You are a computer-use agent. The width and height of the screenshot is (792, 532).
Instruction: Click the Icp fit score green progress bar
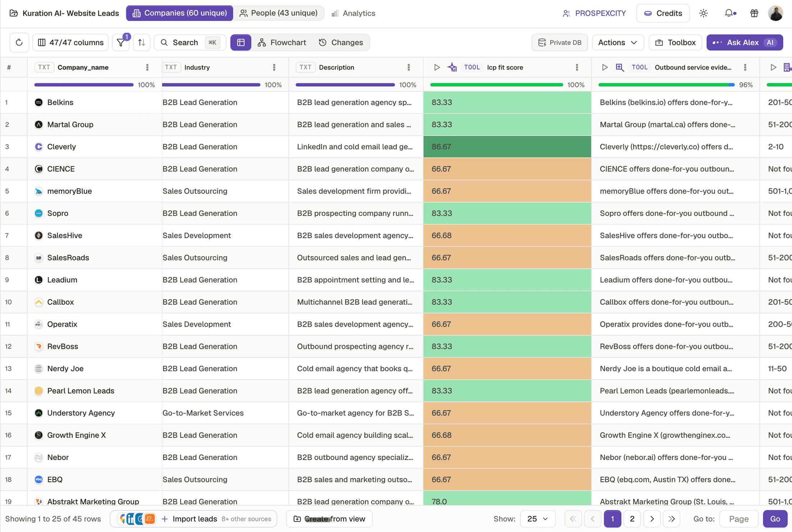(x=496, y=85)
